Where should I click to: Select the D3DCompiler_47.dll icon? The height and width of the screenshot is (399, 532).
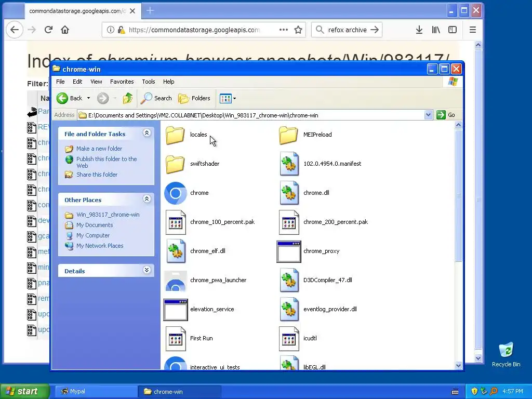coord(289,281)
